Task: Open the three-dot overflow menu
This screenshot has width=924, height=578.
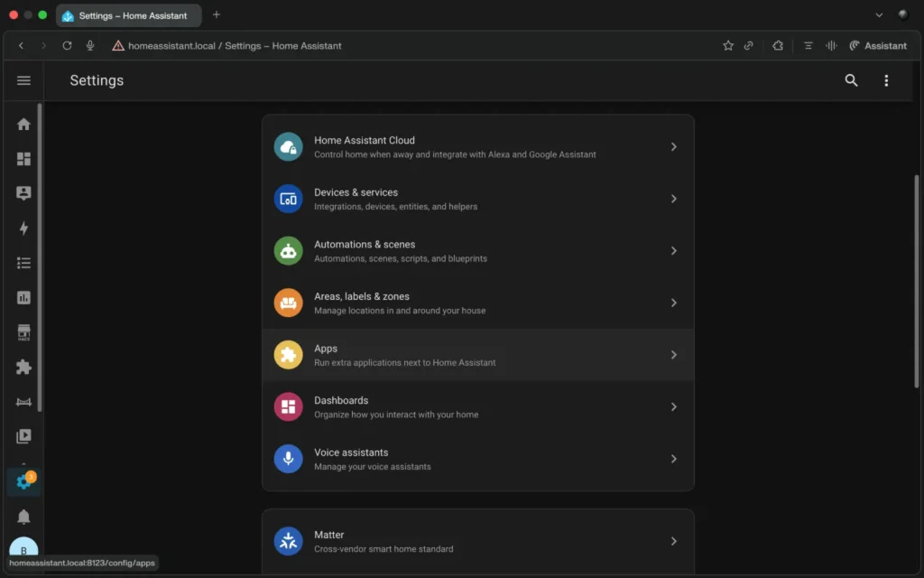Action: (x=886, y=80)
